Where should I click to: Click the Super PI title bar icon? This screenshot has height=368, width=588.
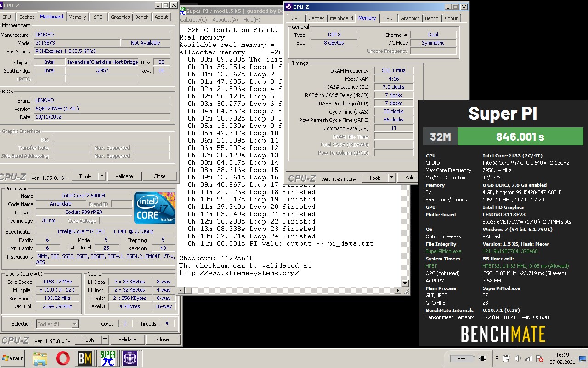tap(182, 11)
